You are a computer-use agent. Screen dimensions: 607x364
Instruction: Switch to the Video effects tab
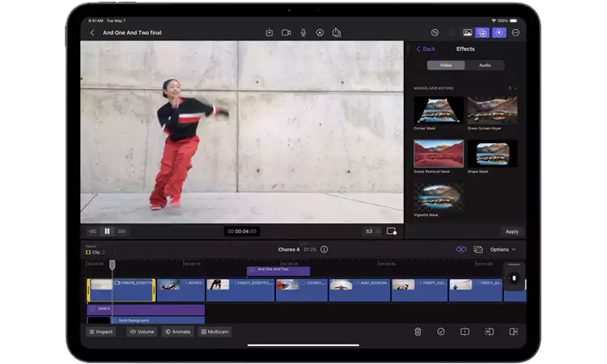pyautogui.click(x=446, y=66)
